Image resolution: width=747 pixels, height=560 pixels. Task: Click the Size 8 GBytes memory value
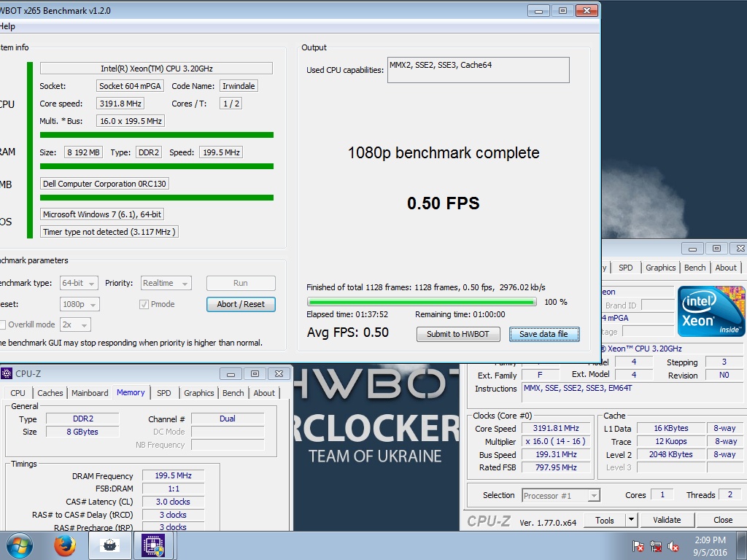point(82,432)
